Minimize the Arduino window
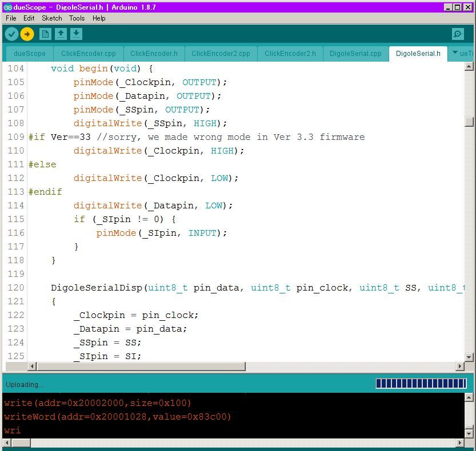The image size is (476, 451). [x=448, y=7]
